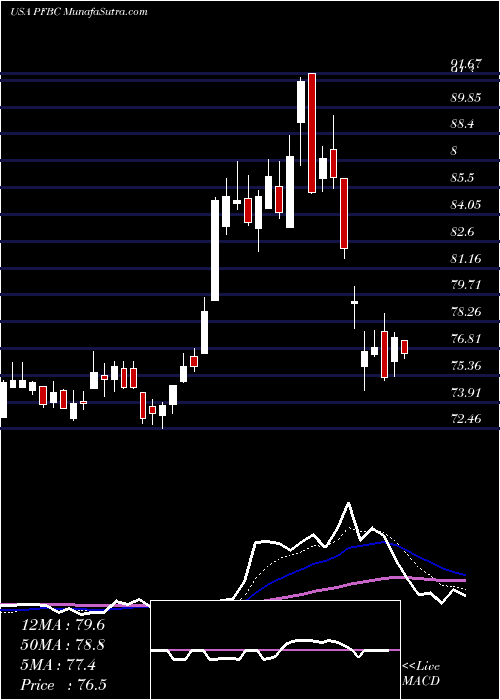Click the USA PFBC MunafaSutra.com title
This screenshot has height=700, width=500.
(79, 12)
